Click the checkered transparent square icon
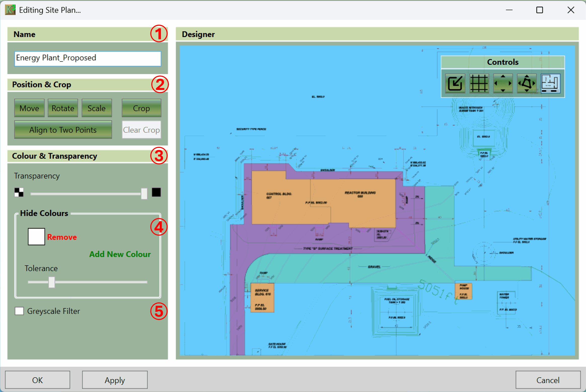The width and height of the screenshot is (586, 392). click(x=19, y=192)
